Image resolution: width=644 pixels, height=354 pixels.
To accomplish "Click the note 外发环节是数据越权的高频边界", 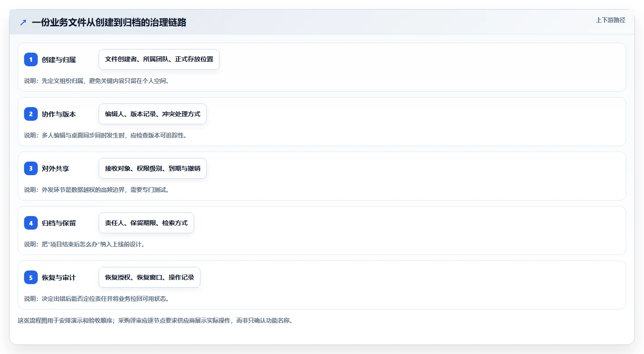I will click(x=97, y=190).
